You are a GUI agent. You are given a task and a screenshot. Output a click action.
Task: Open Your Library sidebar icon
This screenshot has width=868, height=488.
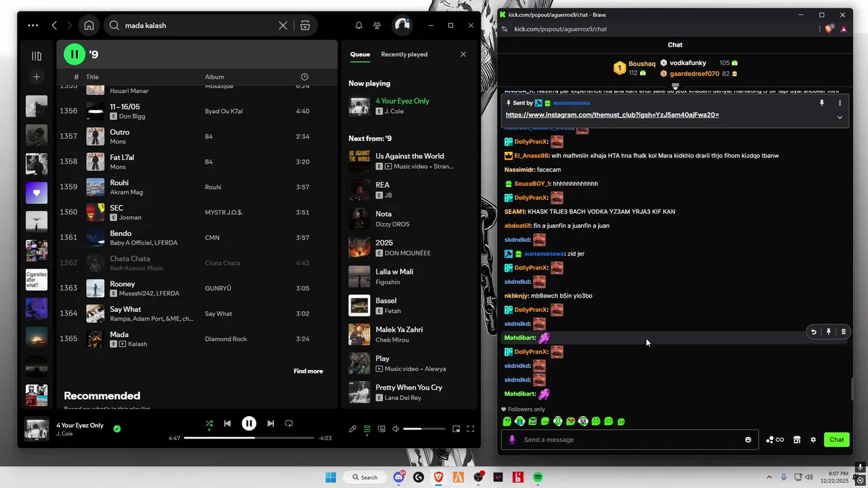37,56
